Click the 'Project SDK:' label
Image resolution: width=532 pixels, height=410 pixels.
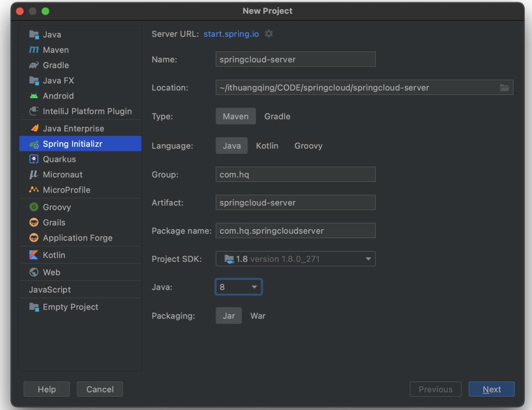177,259
